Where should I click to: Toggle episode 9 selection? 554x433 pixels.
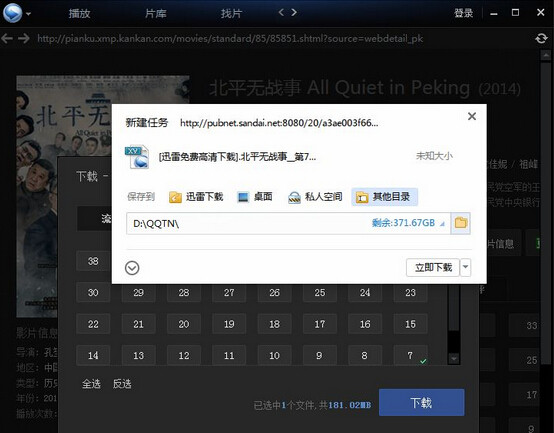point(319,355)
